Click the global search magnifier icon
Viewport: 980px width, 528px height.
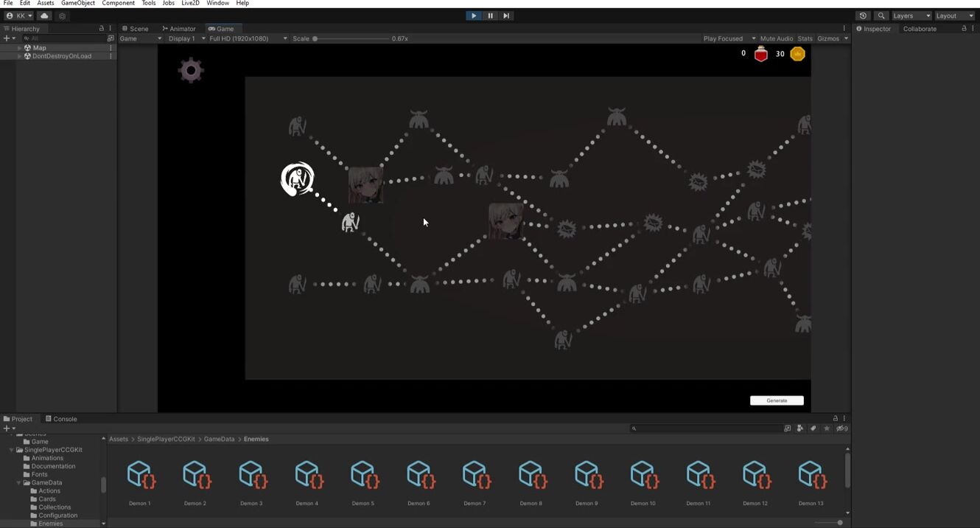(x=881, y=15)
